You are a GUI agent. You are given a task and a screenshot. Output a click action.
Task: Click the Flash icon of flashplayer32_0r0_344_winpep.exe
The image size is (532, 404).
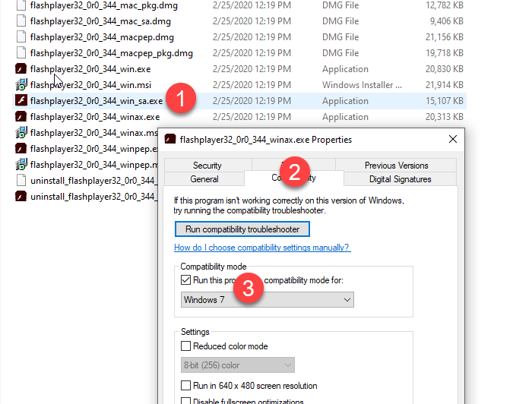point(21,148)
